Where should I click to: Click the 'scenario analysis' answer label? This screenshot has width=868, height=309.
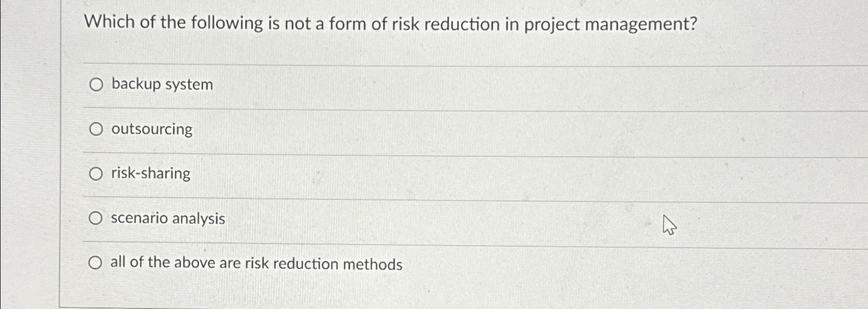point(168,218)
